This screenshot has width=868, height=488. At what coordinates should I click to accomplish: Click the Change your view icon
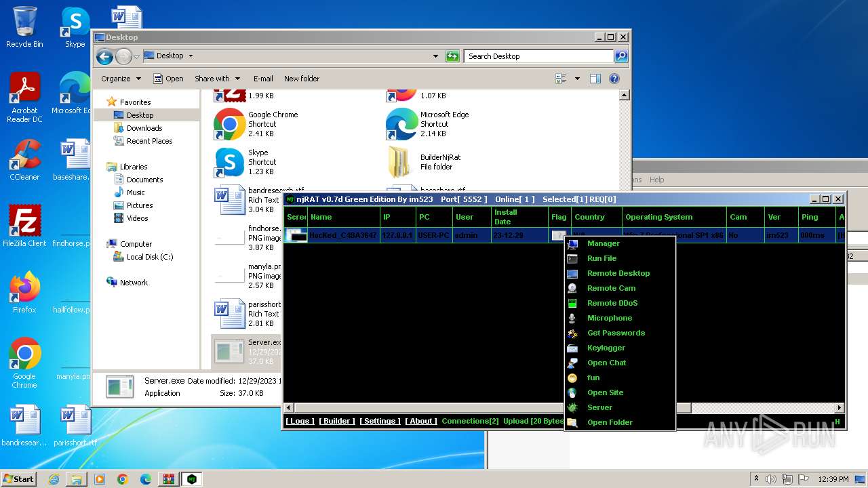(561, 79)
